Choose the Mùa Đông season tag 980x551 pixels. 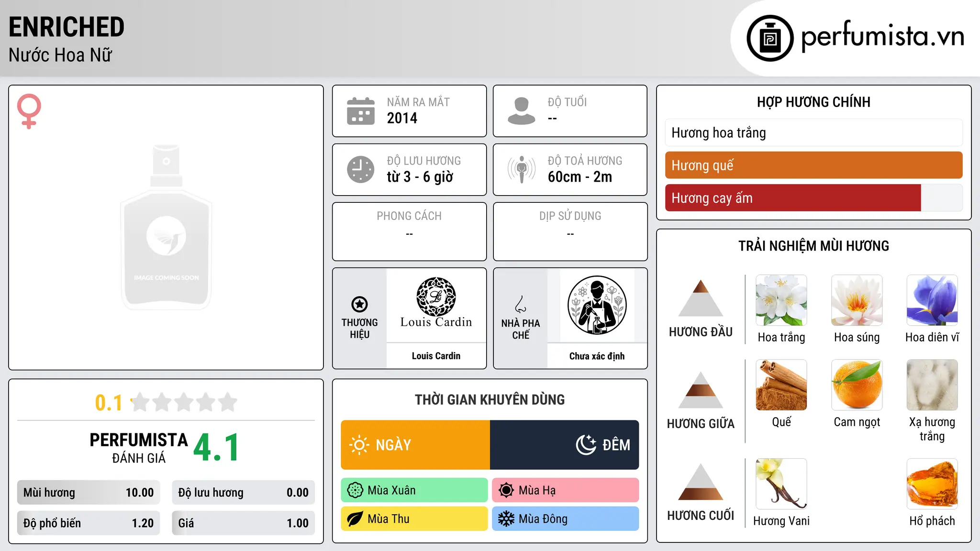(566, 519)
